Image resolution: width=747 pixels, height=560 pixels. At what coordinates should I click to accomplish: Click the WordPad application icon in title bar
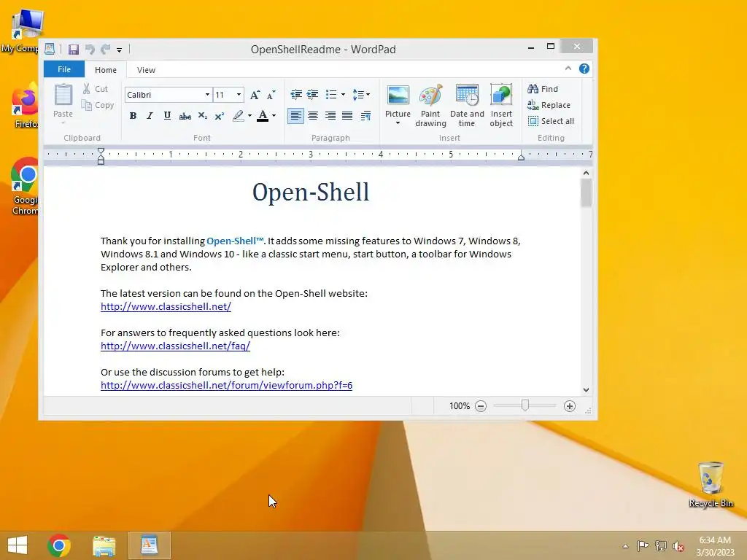pyautogui.click(x=50, y=49)
